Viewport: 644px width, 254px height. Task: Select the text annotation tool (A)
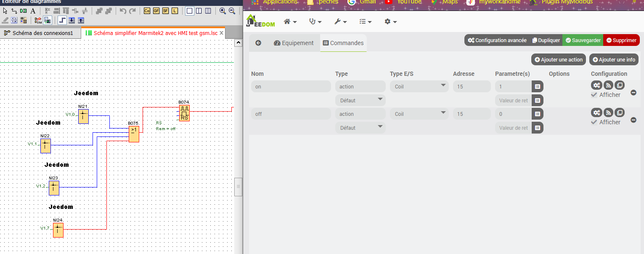click(x=33, y=11)
